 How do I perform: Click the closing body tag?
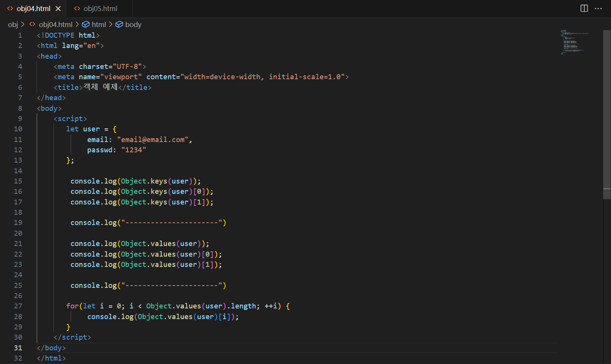51,348
